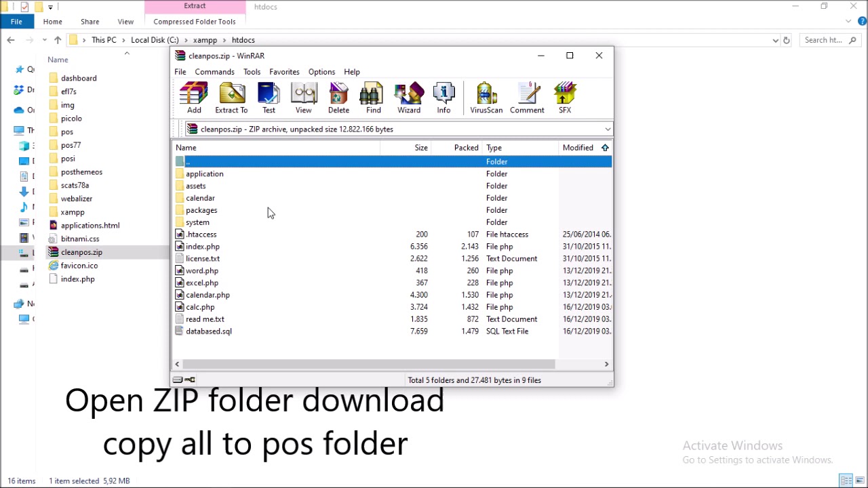
Task: Select index.php in the WinRAR archive list
Action: 203,247
